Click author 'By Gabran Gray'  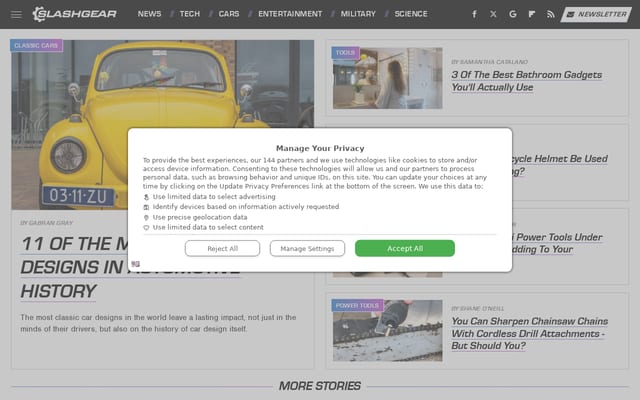47,223
